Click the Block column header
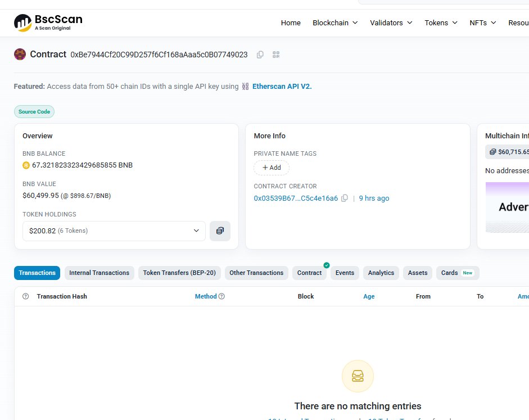 pyautogui.click(x=306, y=296)
